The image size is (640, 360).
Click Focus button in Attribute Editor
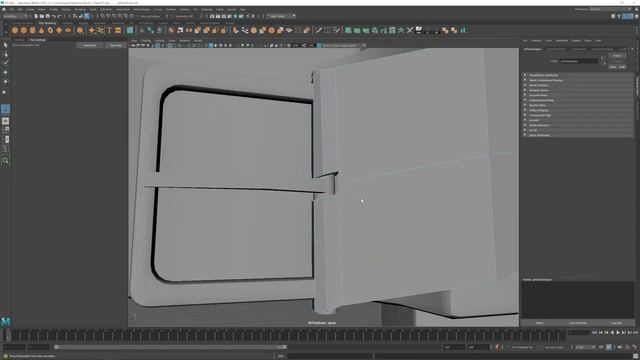(x=617, y=56)
